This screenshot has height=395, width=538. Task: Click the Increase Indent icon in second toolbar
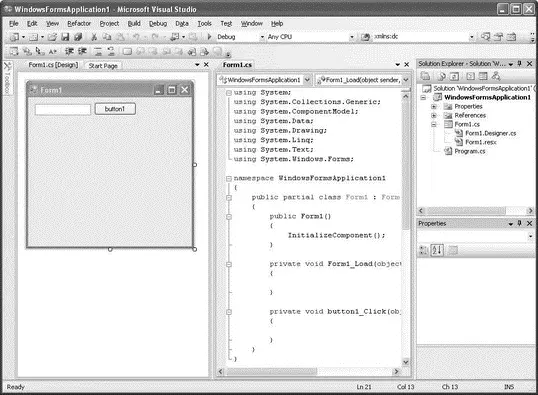(82, 51)
